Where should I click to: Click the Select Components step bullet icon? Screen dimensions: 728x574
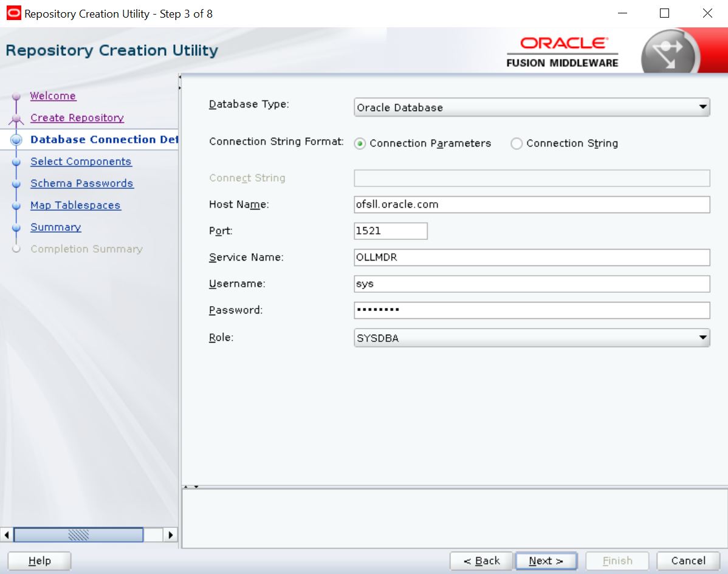point(16,162)
